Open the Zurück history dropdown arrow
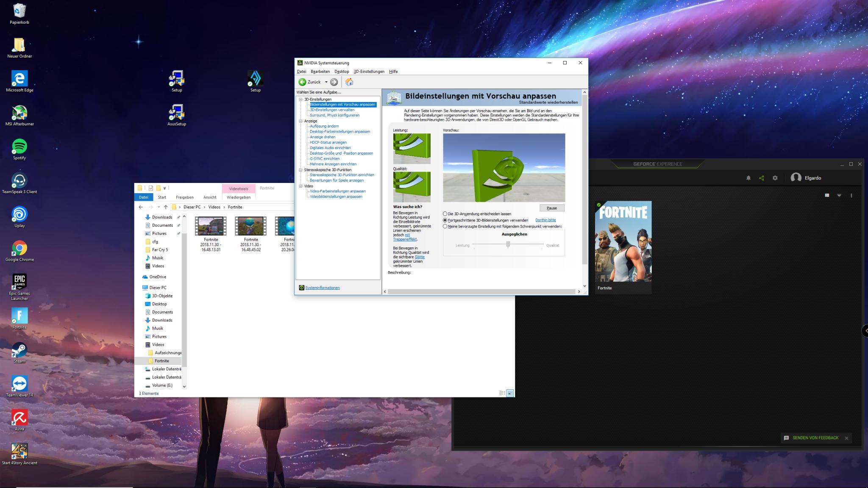This screenshot has height=488, width=868. 326,82
